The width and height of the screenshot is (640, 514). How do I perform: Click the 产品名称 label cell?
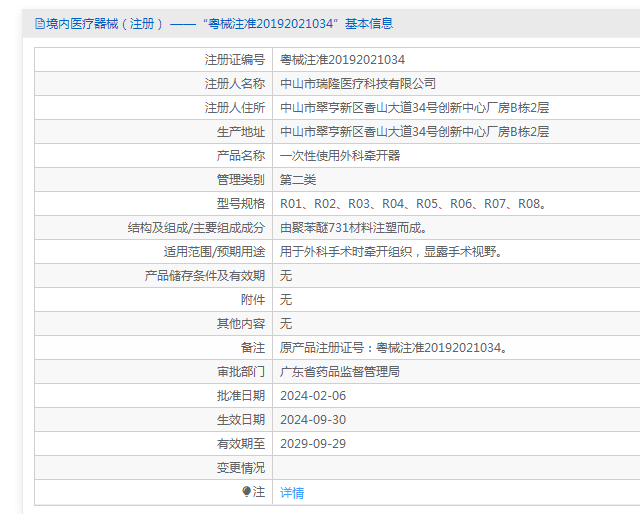point(153,156)
